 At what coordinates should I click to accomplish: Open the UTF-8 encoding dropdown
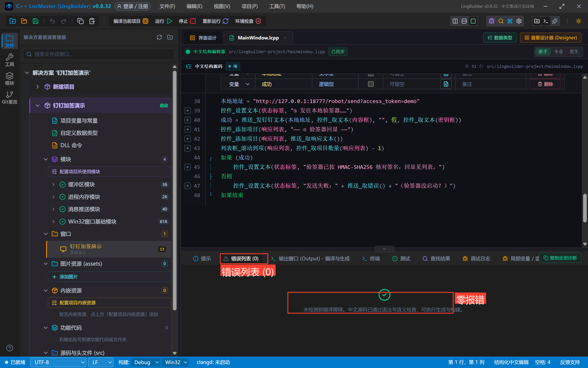(x=58, y=362)
